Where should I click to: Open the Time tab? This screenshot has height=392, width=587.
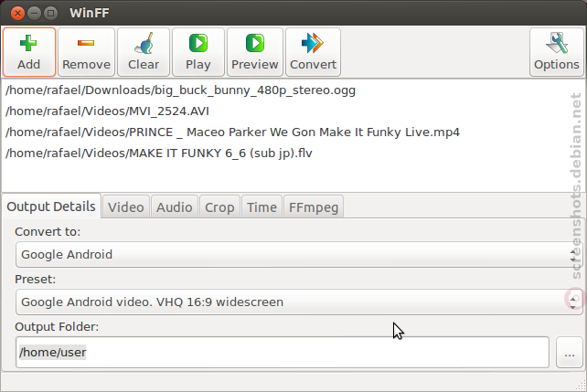(x=261, y=207)
